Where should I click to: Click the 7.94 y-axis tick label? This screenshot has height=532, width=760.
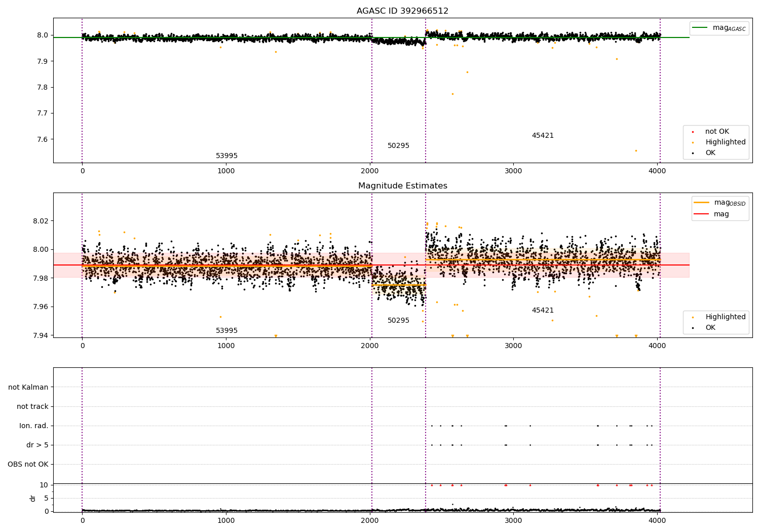coord(40,335)
